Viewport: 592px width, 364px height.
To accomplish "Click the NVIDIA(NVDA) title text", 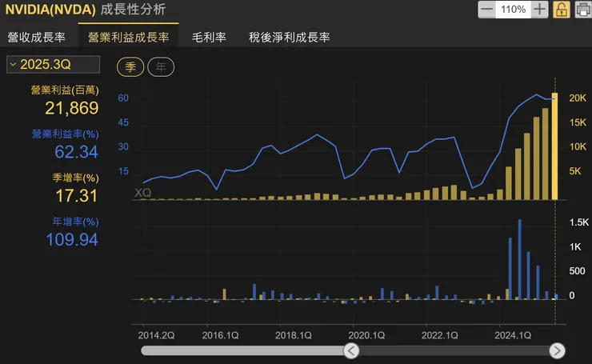I will coord(50,10).
